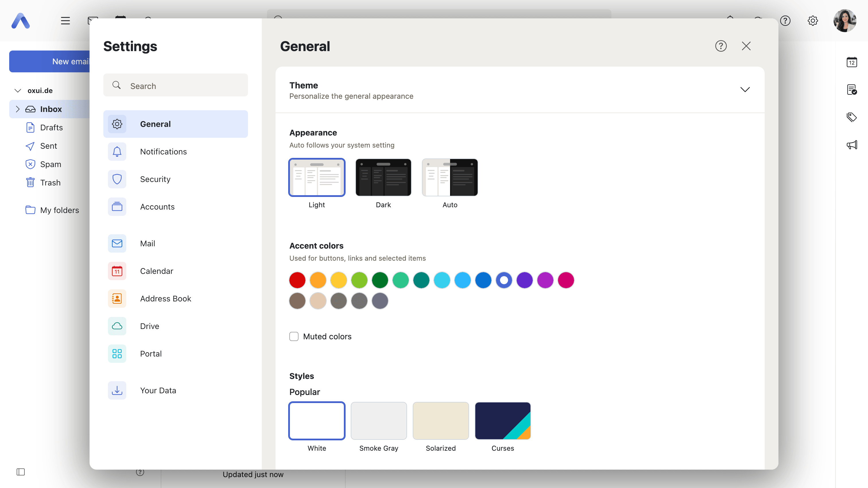Viewport: 868px width, 488px height.
Task: Pick the yellow accent color
Action: pyautogui.click(x=338, y=280)
